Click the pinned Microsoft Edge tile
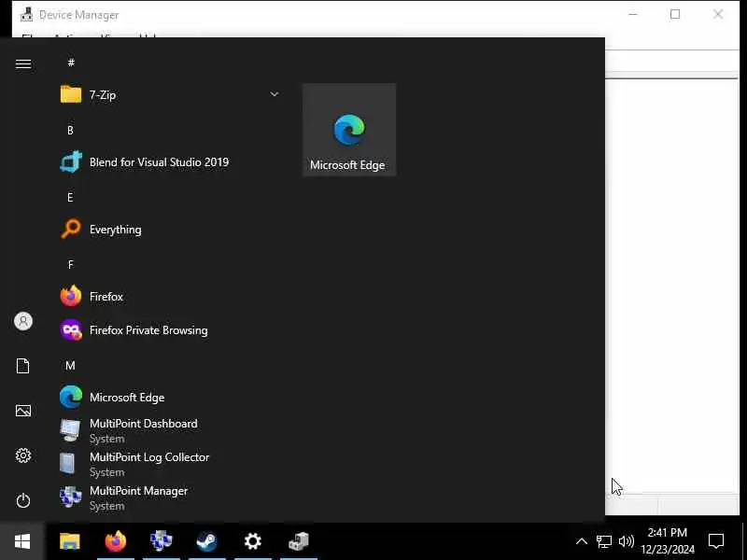This screenshot has width=747, height=560. click(x=349, y=130)
